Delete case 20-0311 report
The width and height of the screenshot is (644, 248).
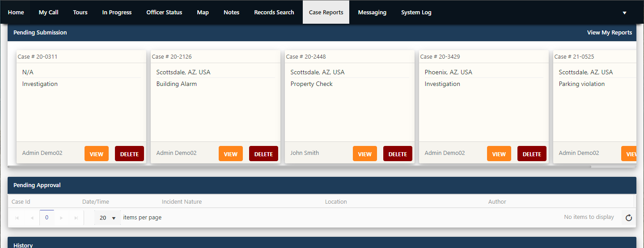point(129,154)
